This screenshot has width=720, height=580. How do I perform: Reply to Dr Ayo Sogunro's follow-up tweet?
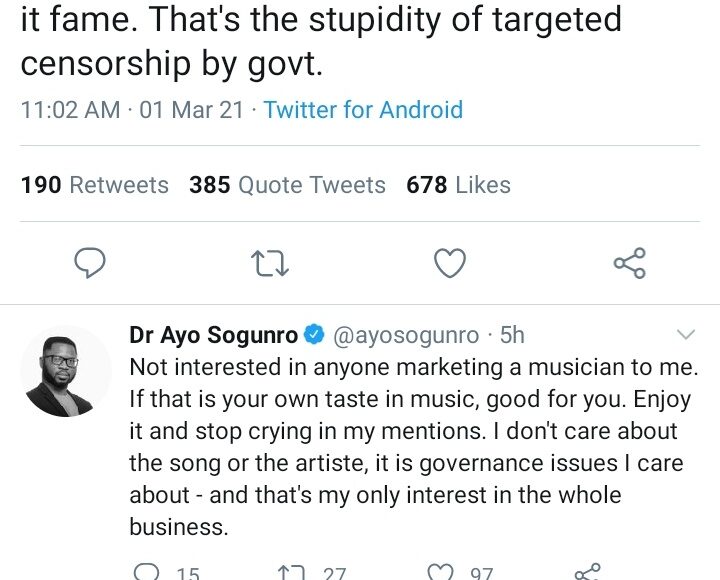(x=147, y=572)
